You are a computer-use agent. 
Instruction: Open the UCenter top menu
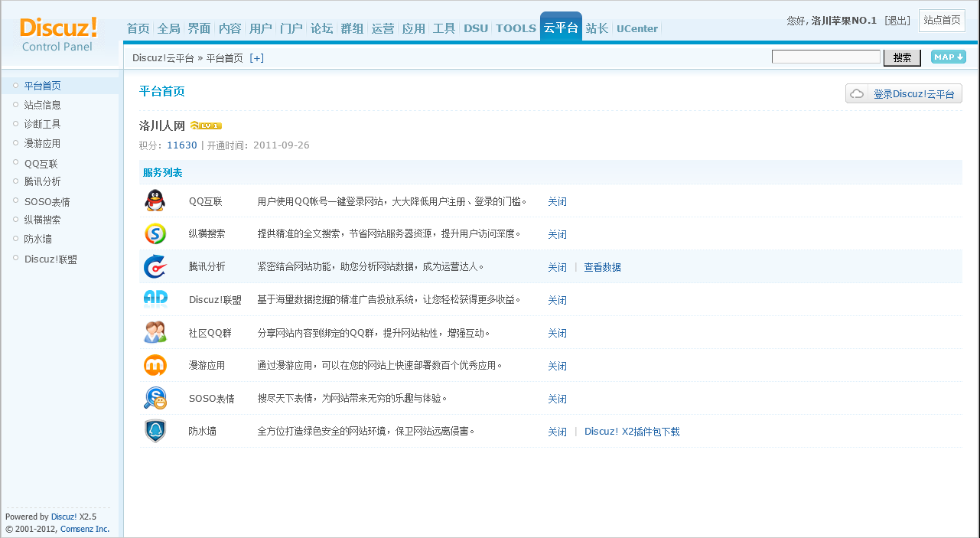(637, 28)
